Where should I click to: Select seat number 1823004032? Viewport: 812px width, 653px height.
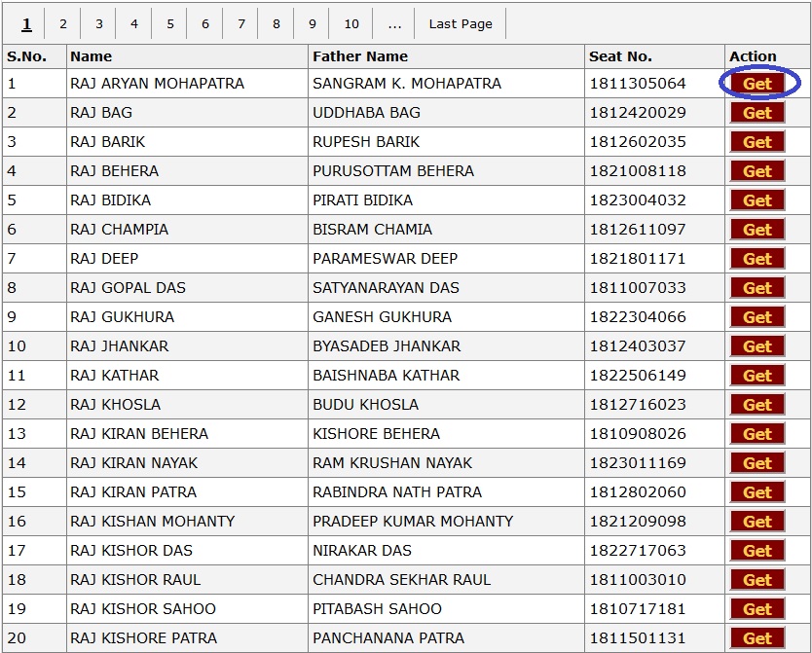[638, 200]
